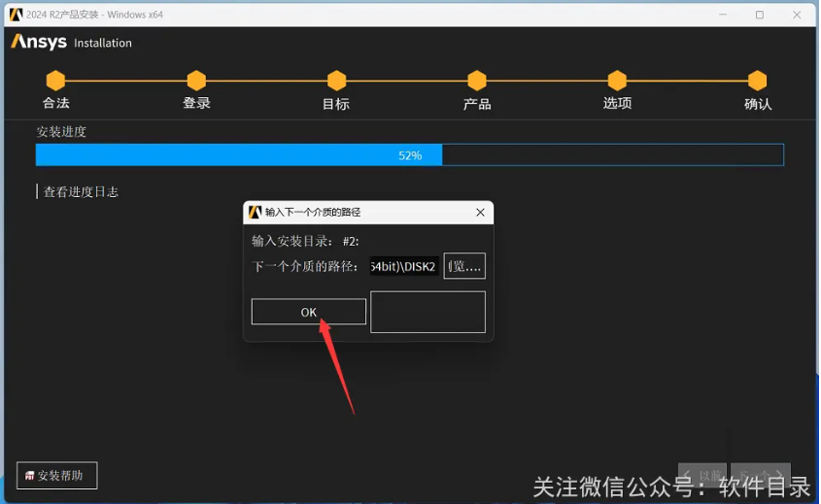Viewport: 821px width, 504px height.
Task: Click the 合法 step hexagon icon
Action: pyautogui.click(x=55, y=81)
